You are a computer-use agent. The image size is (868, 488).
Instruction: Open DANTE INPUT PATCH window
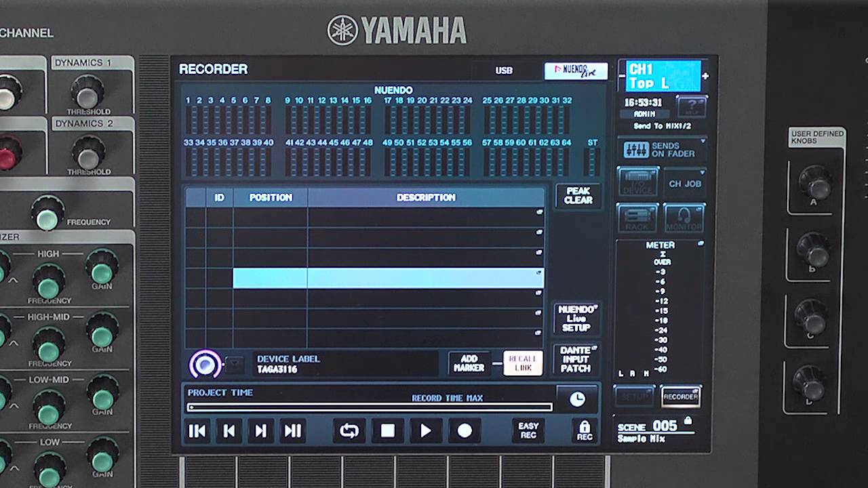[x=576, y=360]
